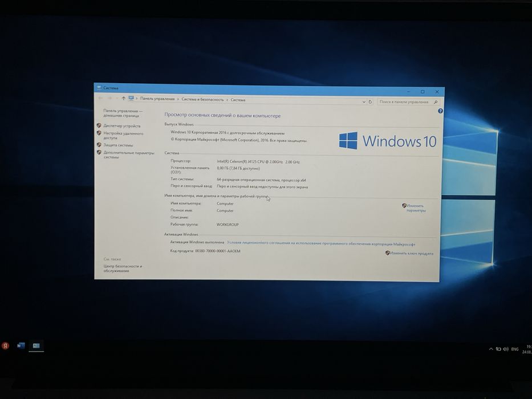532x399 pixels.
Task: Click the Windows 10 logo
Action: click(388, 141)
